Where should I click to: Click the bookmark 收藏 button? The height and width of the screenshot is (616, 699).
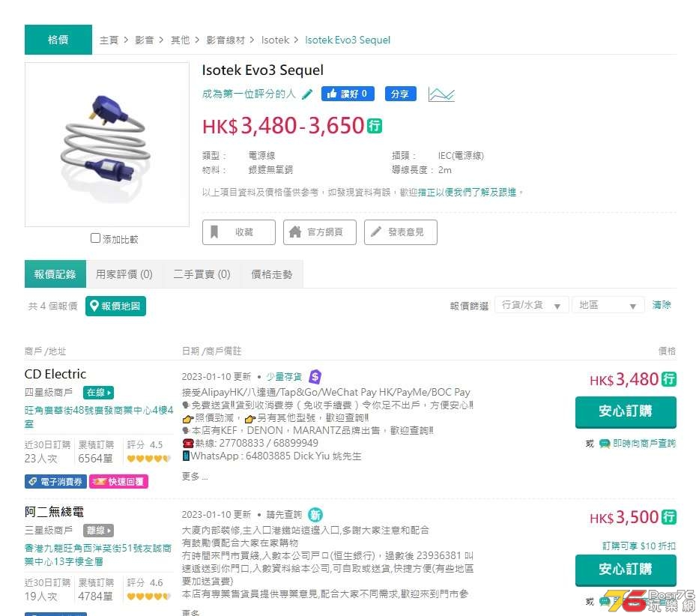[x=239, y=232]
